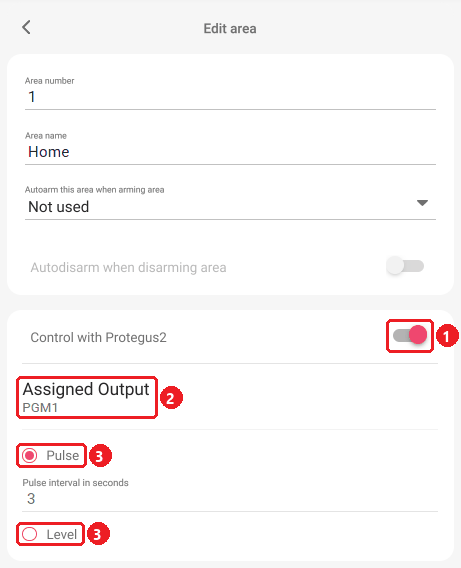Screen dimensions: 461x568
Task: Click annotation badge 3 beside Level
Action: coord(98,533)
